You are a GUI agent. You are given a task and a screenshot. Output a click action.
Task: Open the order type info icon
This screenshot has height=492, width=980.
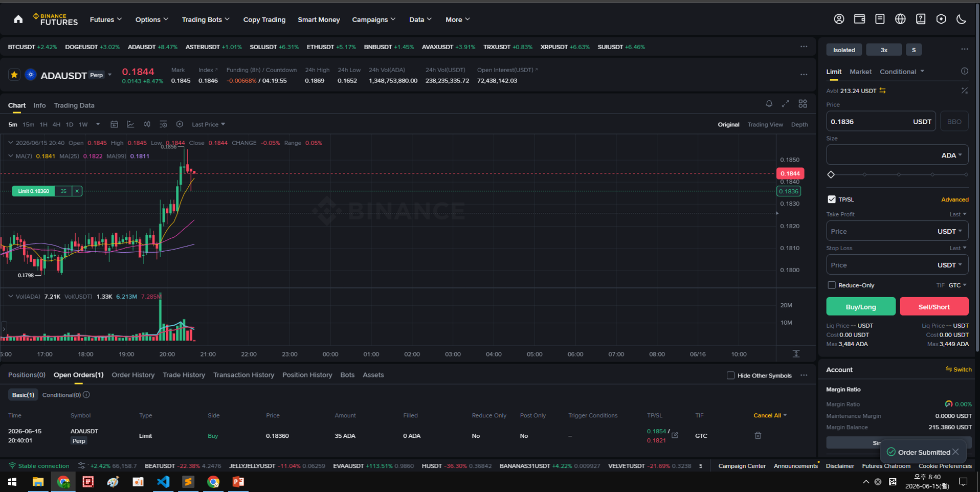point(964,72)
